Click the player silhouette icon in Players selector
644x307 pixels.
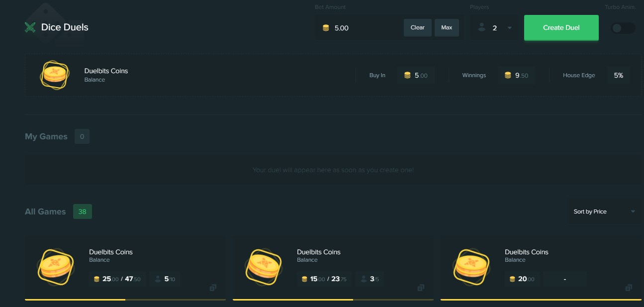click(481, 28)
